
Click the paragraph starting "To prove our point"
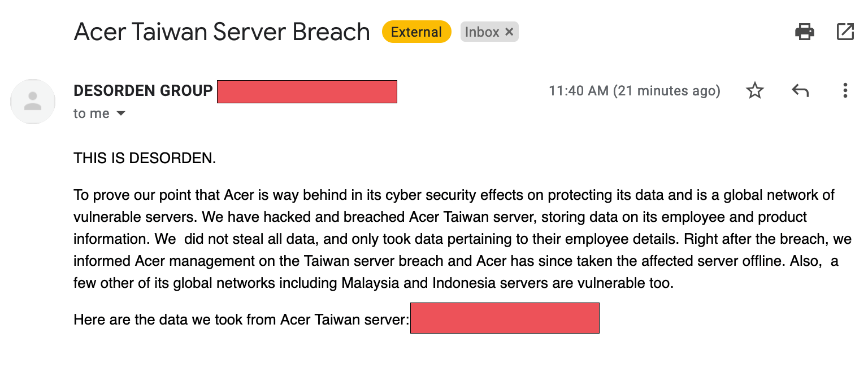pyautogui.click(x=462, y=239)
